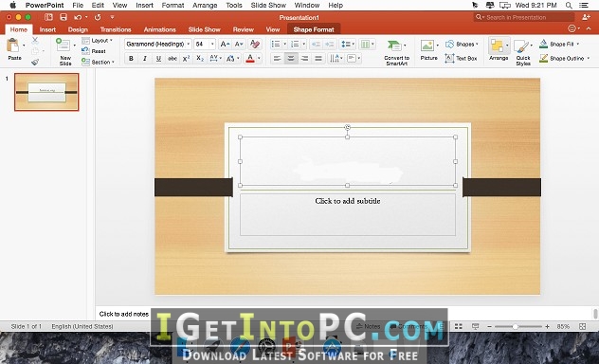
Task: Click the fit slide to window icon
Action: [x=582, y=326]
